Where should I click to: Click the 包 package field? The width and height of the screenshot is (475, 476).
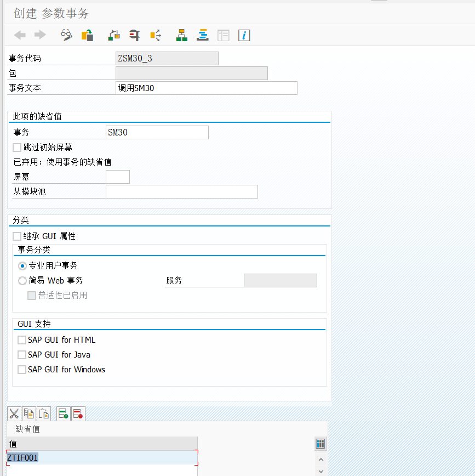click(192, 73)
